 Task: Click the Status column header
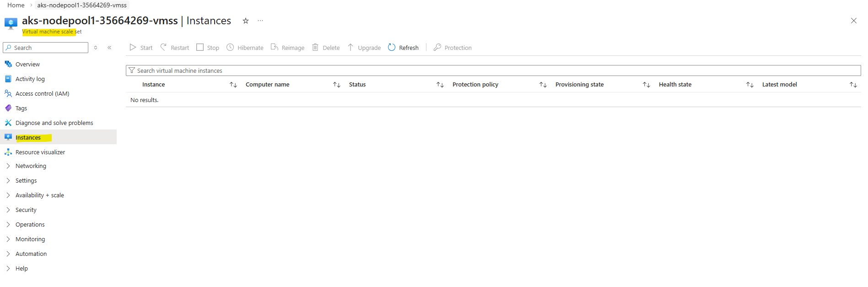[357, 85]
